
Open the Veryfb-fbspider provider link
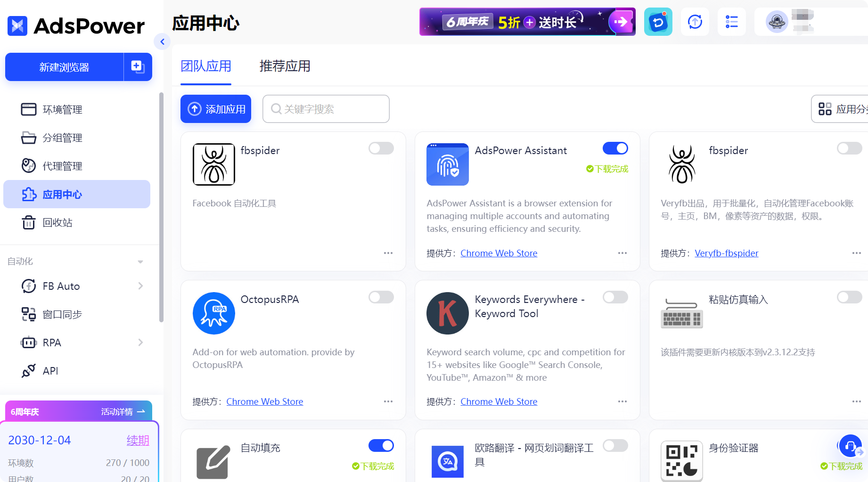click(x=727, y=253)
